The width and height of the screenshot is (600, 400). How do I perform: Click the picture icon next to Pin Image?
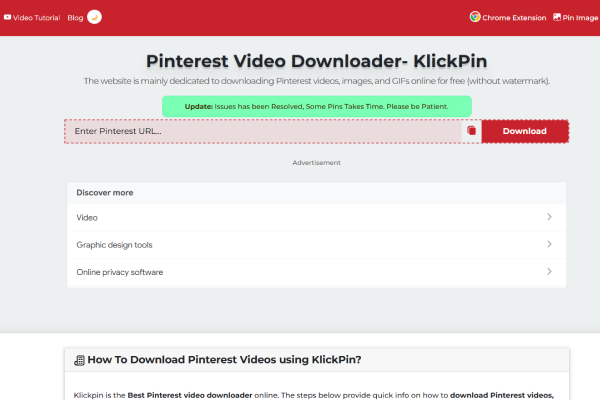point(557,17)
